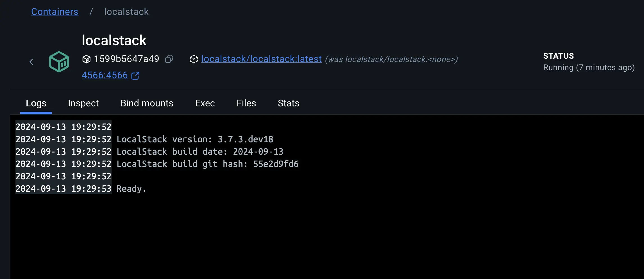Screen dimensions: 644x279
Task: Navigate to Containers via the breadcrumb link
Action: click(55, 12)
